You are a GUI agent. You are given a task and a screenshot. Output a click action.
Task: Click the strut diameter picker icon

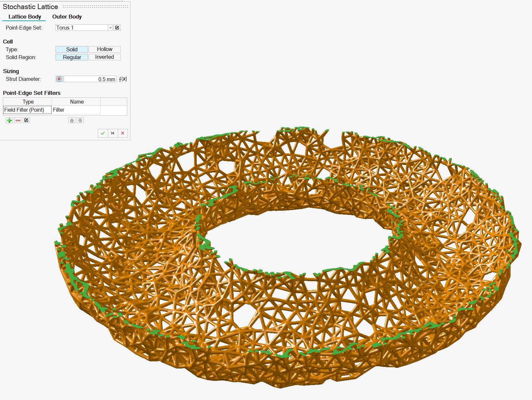59,79
